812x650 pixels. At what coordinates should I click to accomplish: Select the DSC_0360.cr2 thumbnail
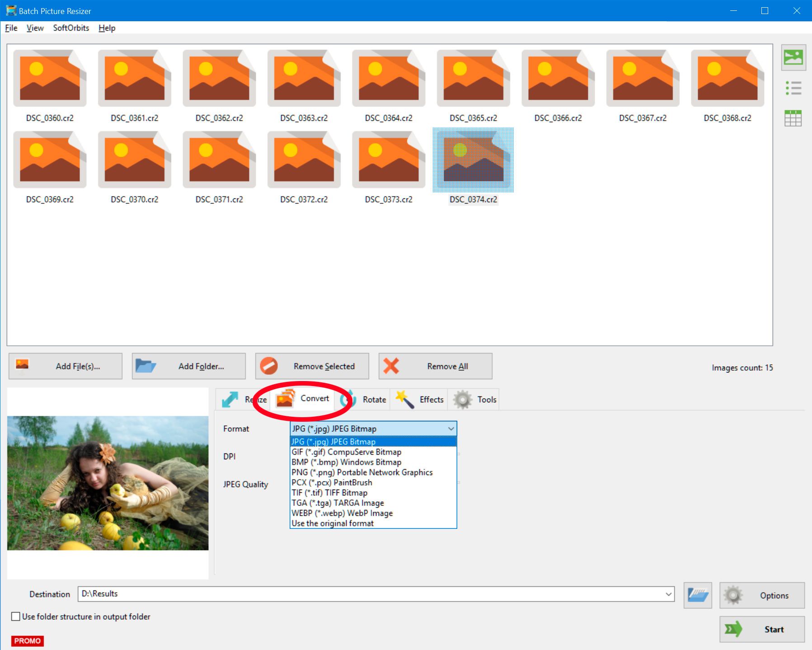tap(50, 79)
